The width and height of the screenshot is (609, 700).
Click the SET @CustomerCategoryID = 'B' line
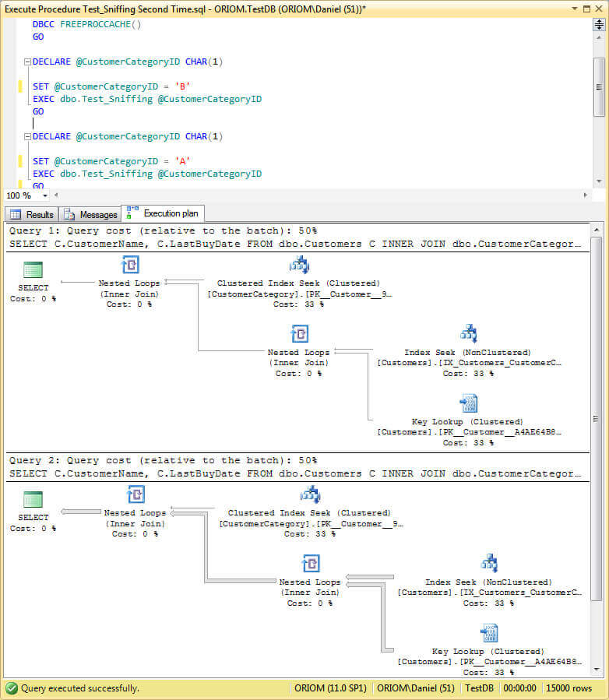[x=111, y=86]
